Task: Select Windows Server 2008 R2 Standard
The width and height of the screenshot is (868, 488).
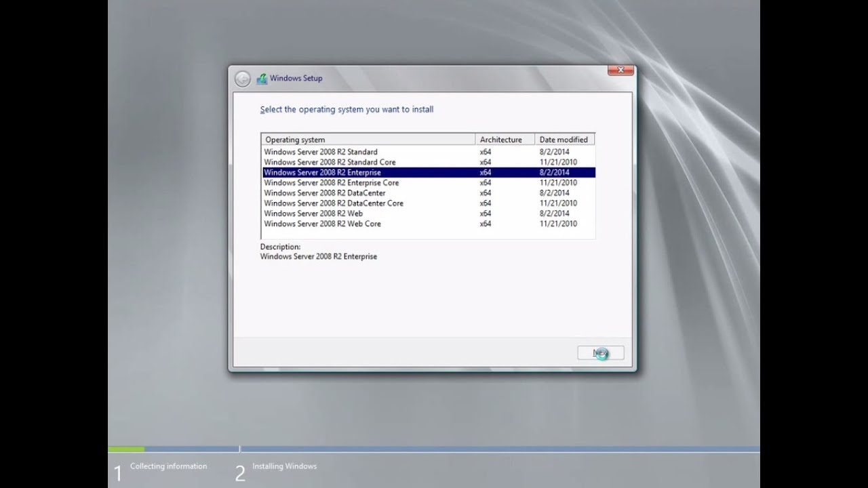Action: click(429, 152)
